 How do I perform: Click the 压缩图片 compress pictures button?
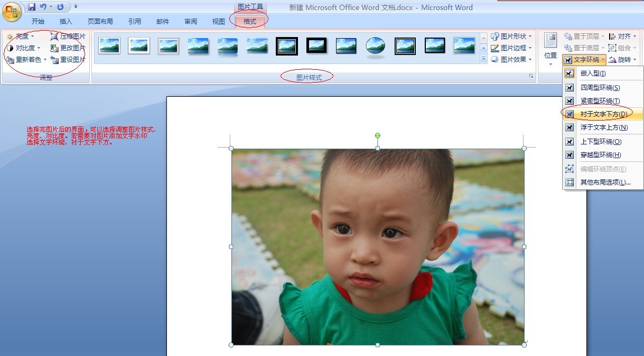(68, 36)
